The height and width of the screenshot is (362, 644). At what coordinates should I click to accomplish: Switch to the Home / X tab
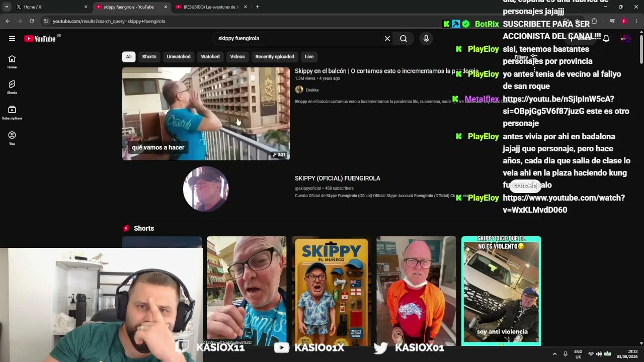point(51,7)
